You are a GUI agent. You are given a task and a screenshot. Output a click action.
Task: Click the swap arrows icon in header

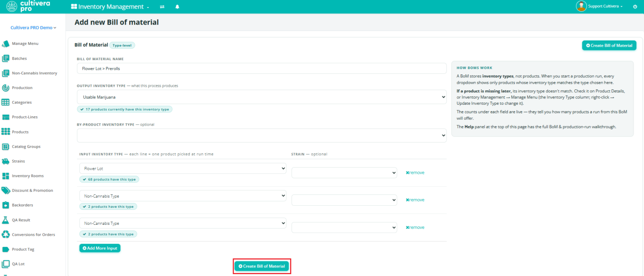[162, 7]
